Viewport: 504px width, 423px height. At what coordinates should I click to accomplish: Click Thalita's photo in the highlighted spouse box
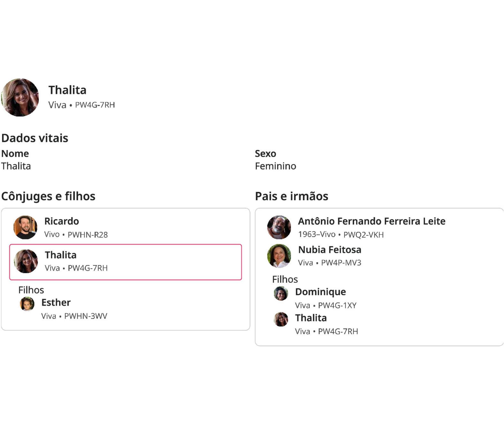tap(26, 261)
